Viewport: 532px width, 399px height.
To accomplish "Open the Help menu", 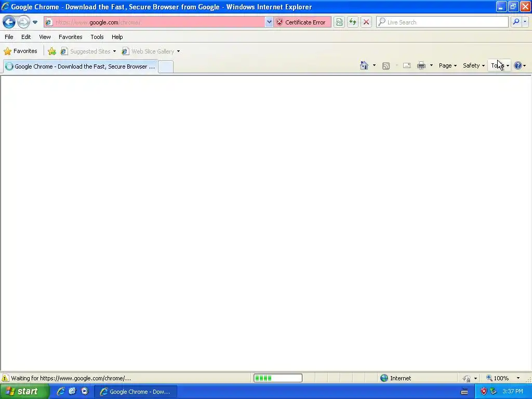I will 117,37.
